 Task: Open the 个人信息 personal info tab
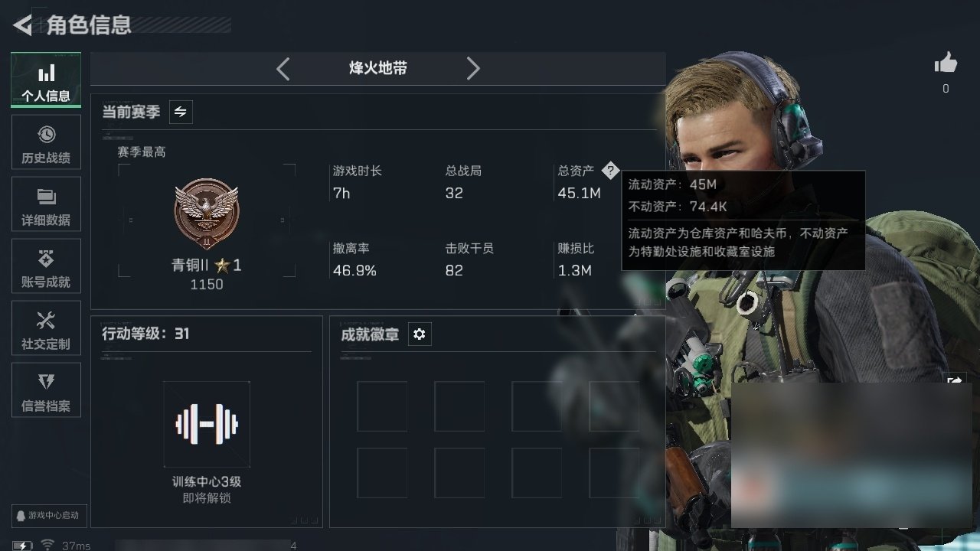coord(46,80)
